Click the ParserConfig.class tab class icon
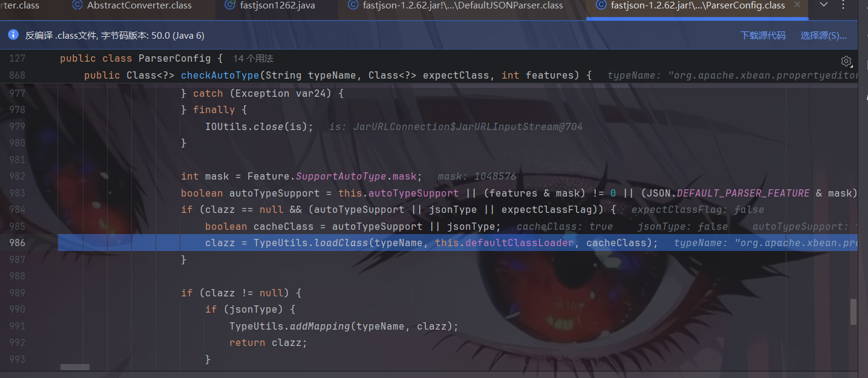Image resolution: width=868 pixels, height=378 pixels. (601, 5)
